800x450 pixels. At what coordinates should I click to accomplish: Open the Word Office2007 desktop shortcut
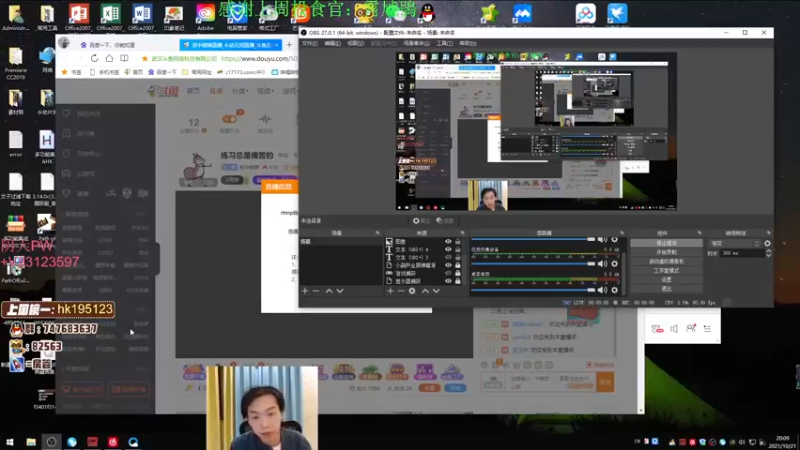[x=142, y=17]
